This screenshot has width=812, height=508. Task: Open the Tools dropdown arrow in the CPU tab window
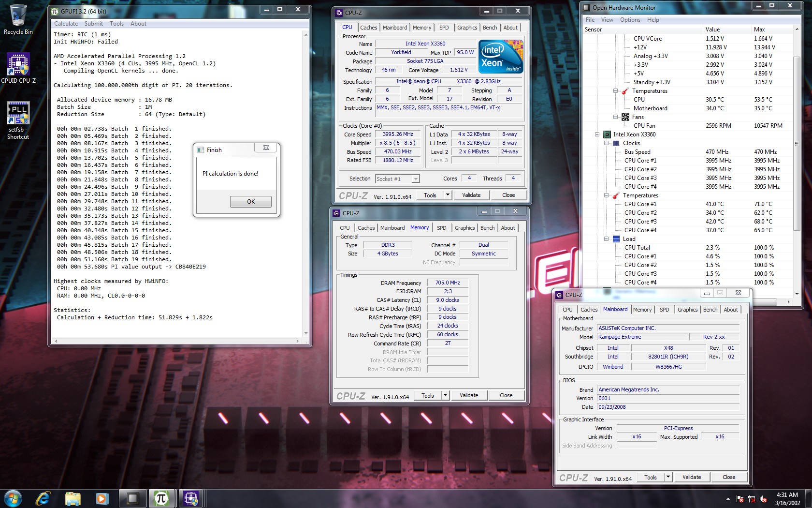click(x=448, y=195)
